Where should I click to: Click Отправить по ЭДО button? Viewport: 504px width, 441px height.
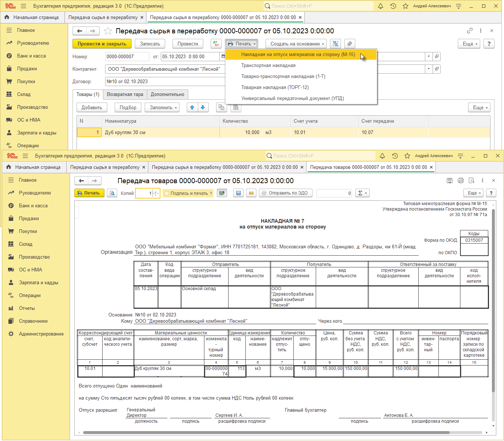coord(285,193)
